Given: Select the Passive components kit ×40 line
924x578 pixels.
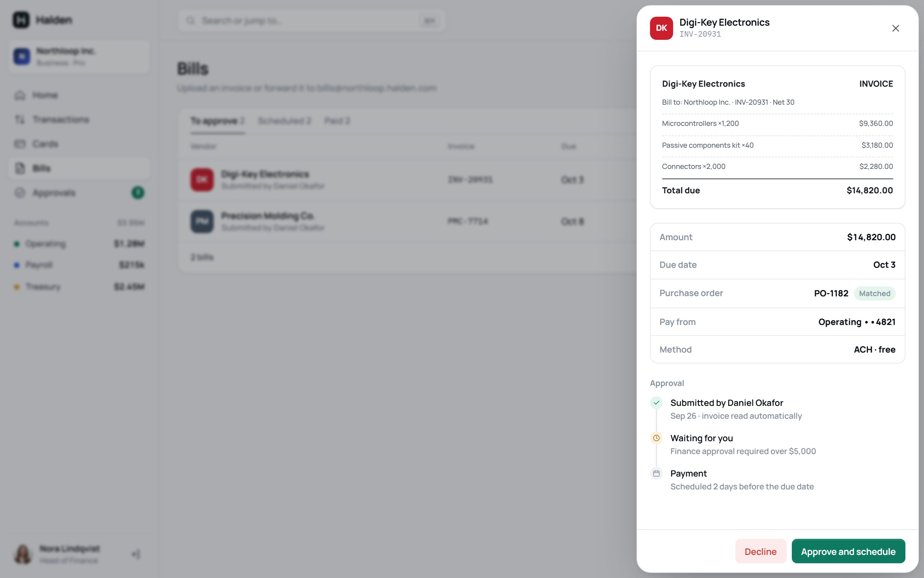Looking at the screenshot, I should [777, 145].
